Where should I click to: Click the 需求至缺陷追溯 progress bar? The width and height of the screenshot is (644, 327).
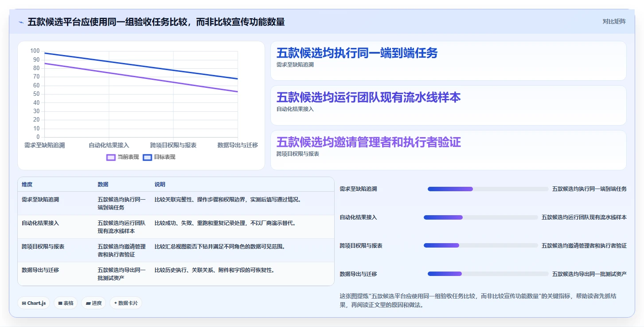(488, 189)
